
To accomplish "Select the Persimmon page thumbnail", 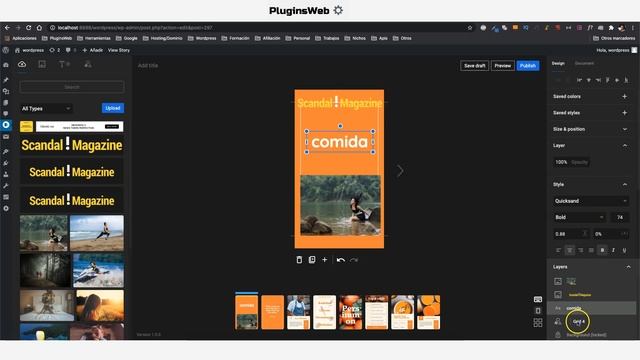I will click(x=351, y=312).
